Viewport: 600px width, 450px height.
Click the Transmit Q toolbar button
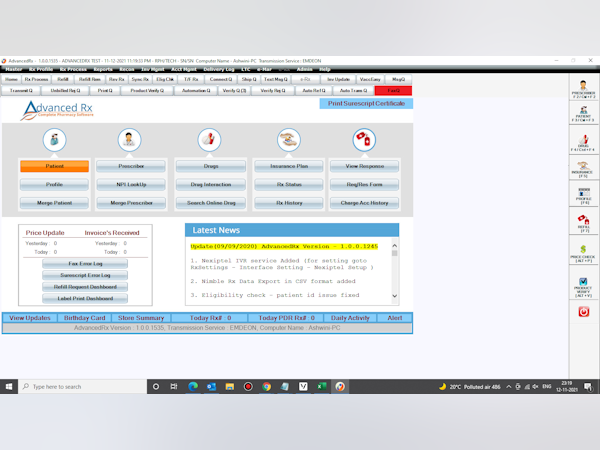click(x=21, y=91)
